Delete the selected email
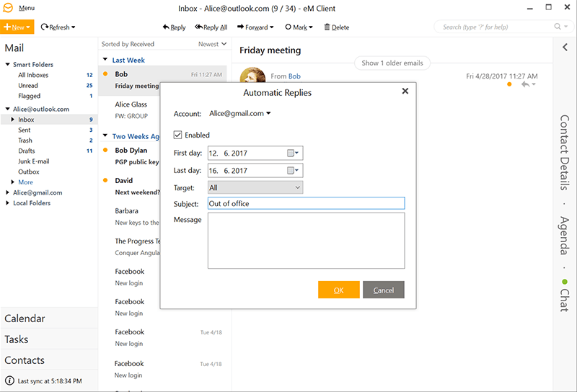This screenshot has height=392, width=577. pyautogui.click(x=337, y=27)
